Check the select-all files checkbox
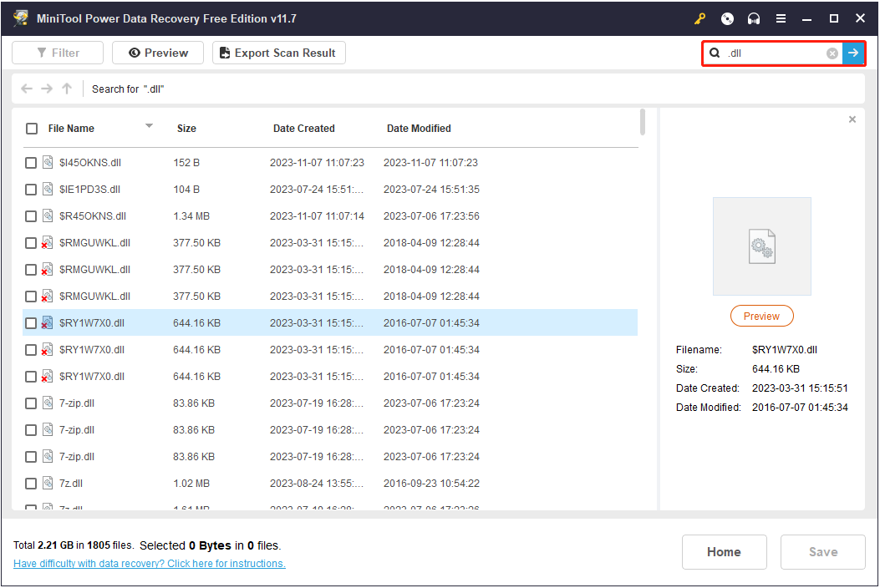 [x=31, y=129]
